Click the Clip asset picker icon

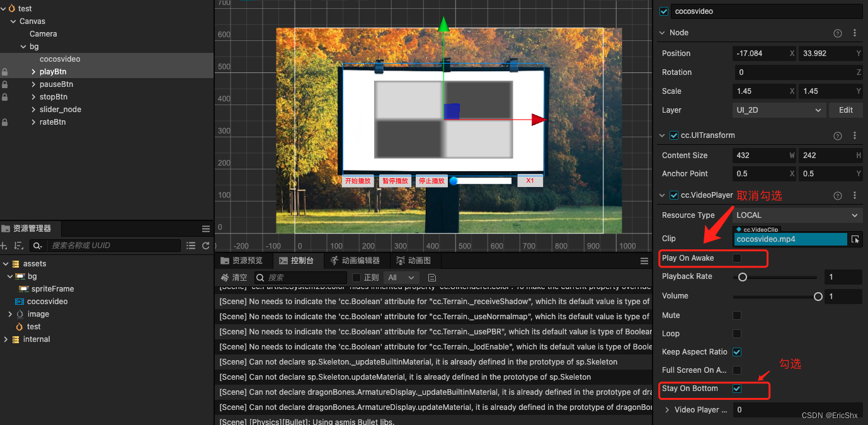(x=855, y=239)
